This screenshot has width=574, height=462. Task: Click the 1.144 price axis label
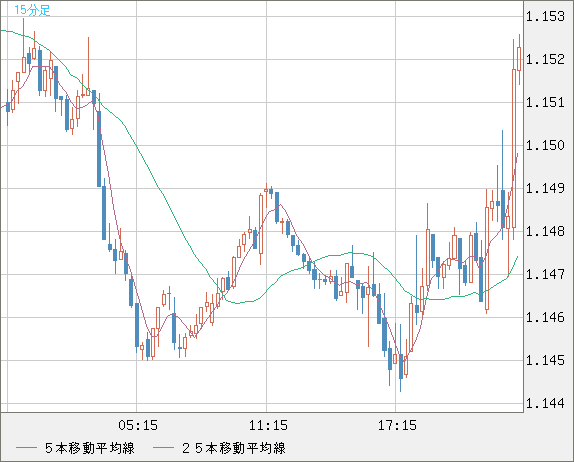[x=545, y=403]
